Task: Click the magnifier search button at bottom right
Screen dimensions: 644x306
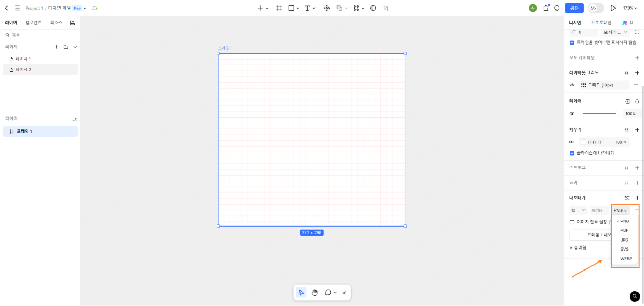Action: (x=635, y=296)
